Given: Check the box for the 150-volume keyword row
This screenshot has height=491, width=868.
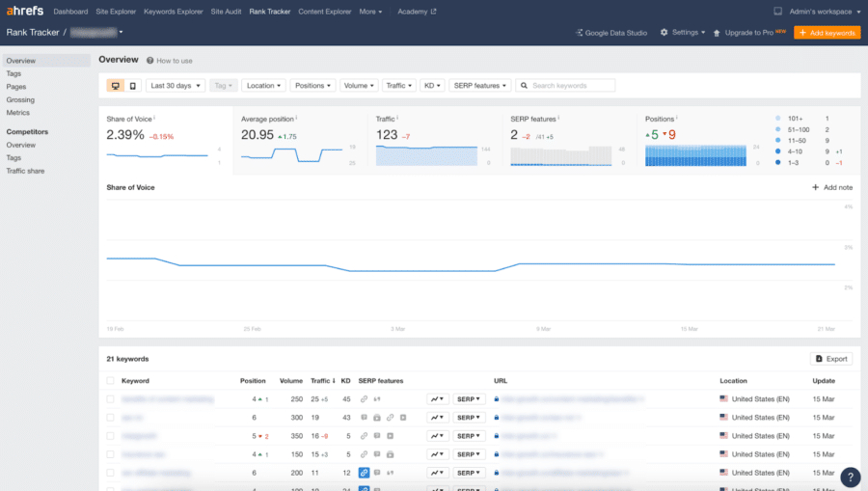Looking at the screenshot, I should coord(110,454).
